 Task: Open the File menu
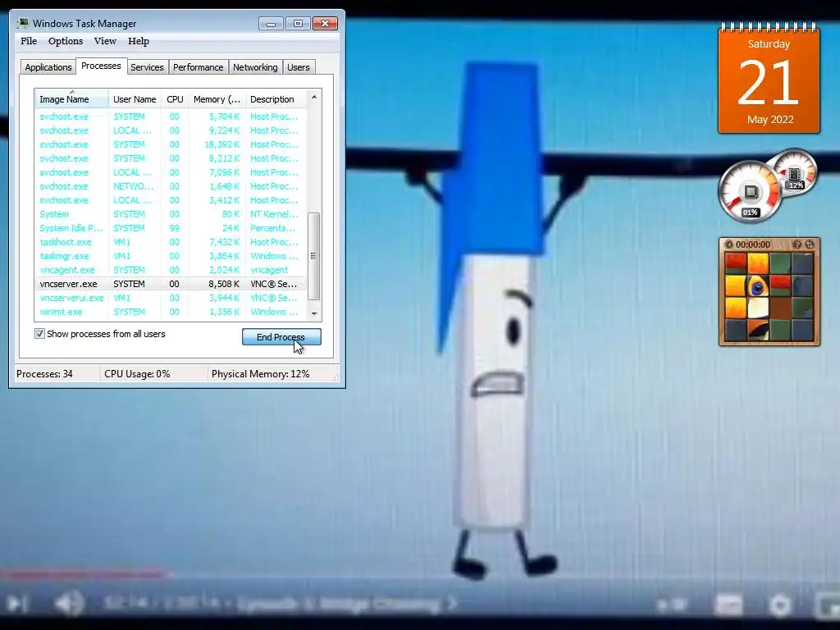[x=29, y=41]
